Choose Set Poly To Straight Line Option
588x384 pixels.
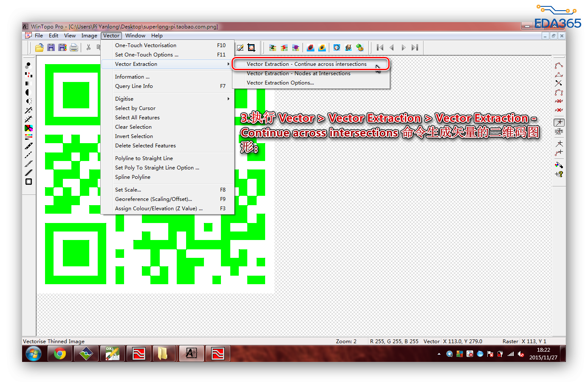coord(167,168)
